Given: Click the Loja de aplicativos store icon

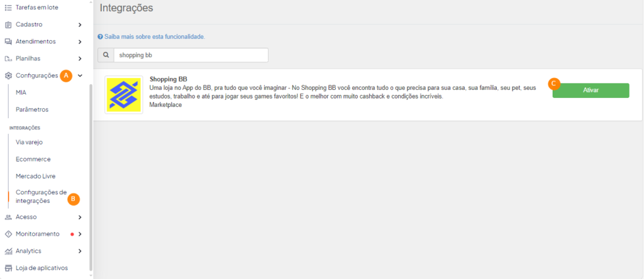Looking at the screenshot, I should click(8, 268).
